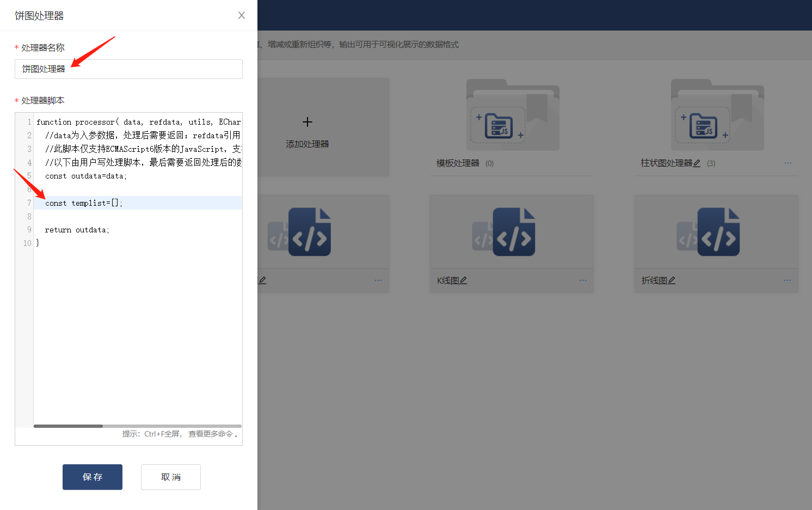Open the code icon above the unlabeled card
This screenshot has height=510, width=812.
click(299, 232)
